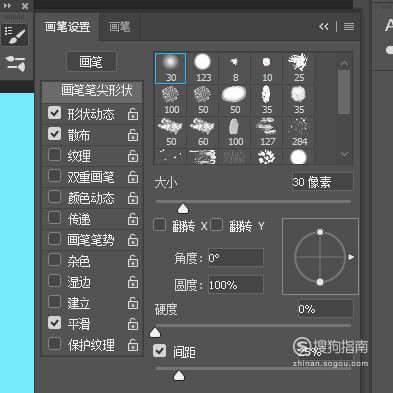Toggle lock for 形状动态
Screen dimensions: 393x393
[x=133, y=114]
